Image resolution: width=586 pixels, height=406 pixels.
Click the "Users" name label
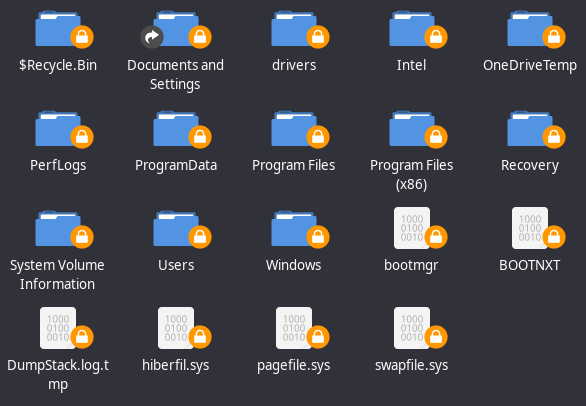(x=176, y=265)
